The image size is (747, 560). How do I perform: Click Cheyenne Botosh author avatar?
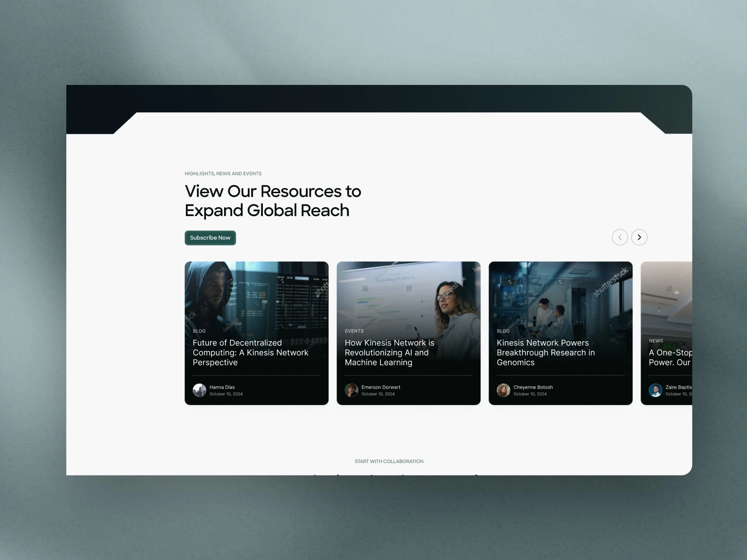[x=503, y=390]
